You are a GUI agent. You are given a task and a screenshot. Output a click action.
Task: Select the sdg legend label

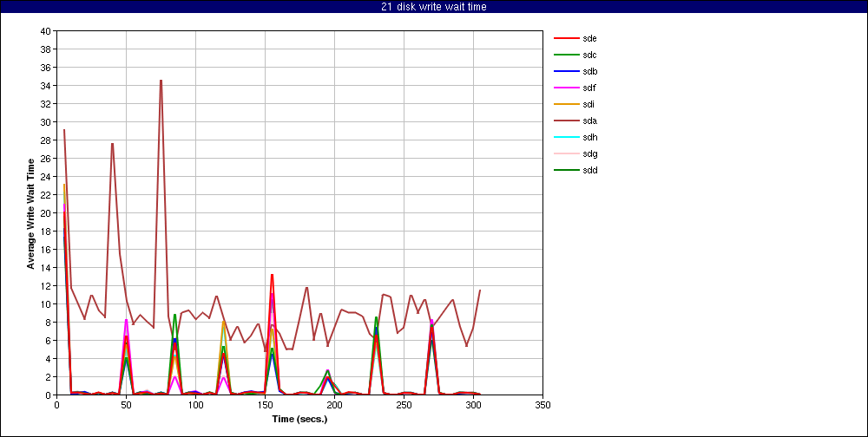[x=589, y=153]
